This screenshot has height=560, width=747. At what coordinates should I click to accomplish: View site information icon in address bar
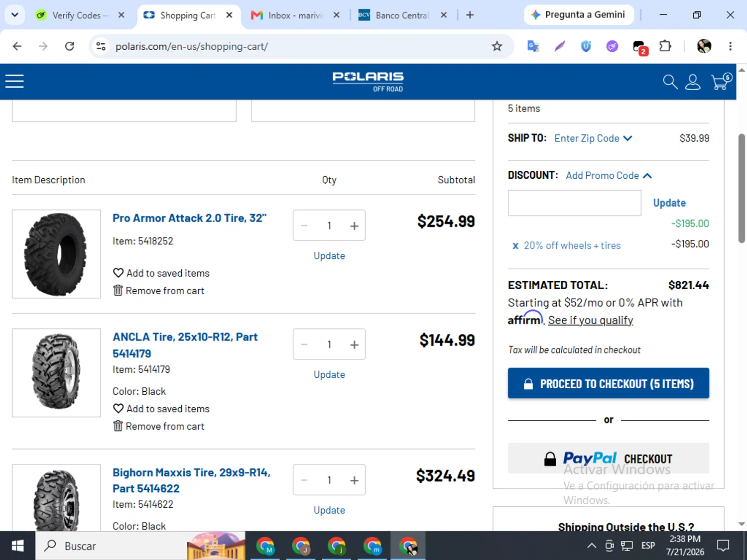click(x=101, y=46)
